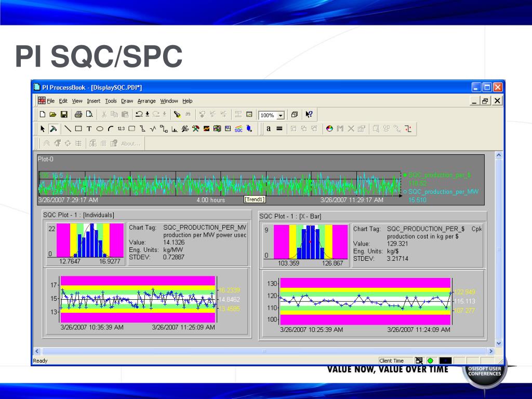Screen dimensions: 532x399
Task: Open the Help menu
Action: tap(188, 101)
